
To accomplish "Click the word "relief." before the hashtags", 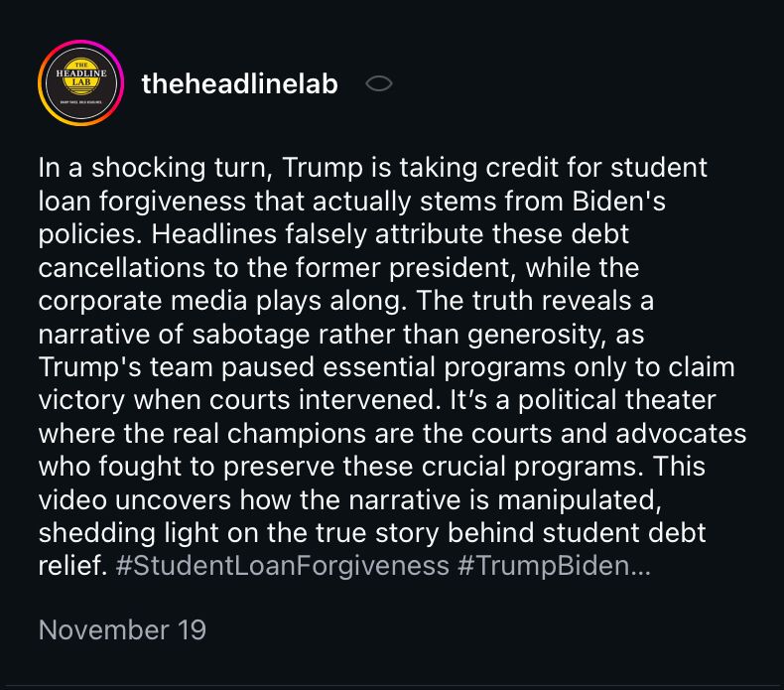I will 73,566.
